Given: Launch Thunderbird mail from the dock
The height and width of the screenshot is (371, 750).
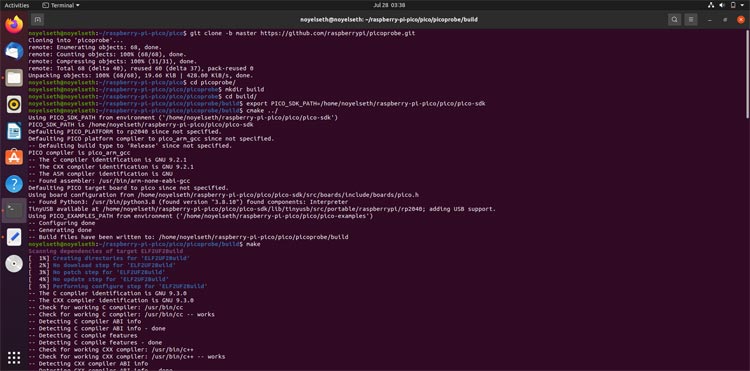Looking at the screenshot, I should 14,51.
